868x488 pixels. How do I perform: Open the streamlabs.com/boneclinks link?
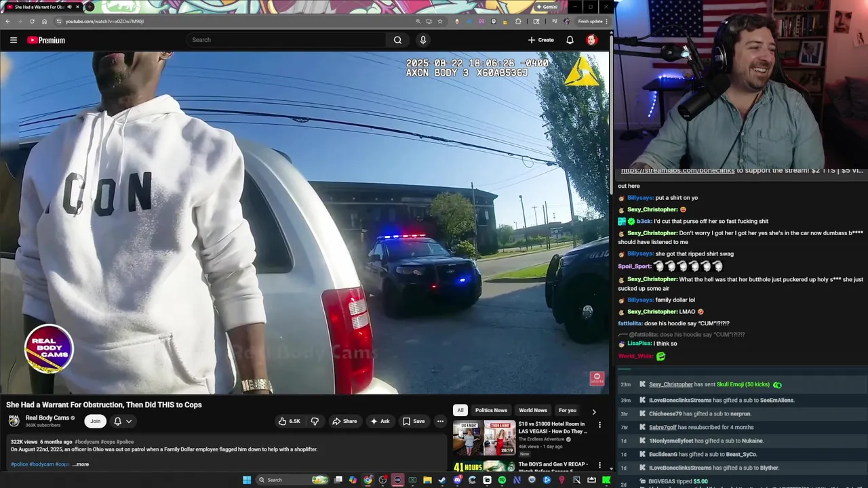pyautogui.click(x=677, y=171)
